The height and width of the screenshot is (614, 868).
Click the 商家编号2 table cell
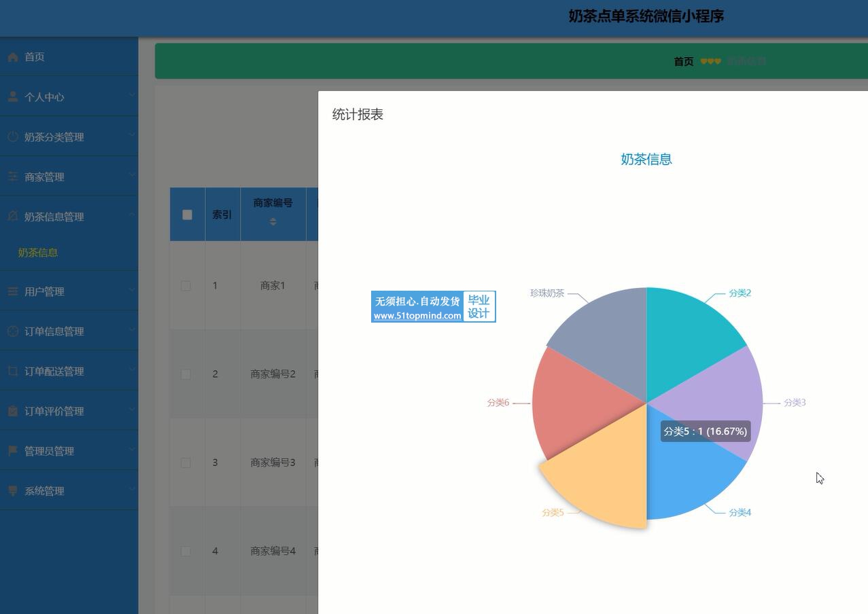(273, 374)
